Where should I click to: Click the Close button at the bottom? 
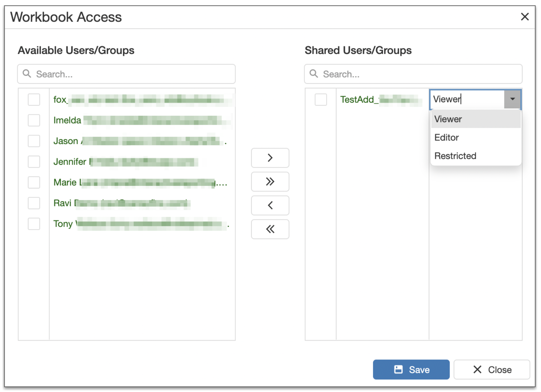(x=492, y=369)
